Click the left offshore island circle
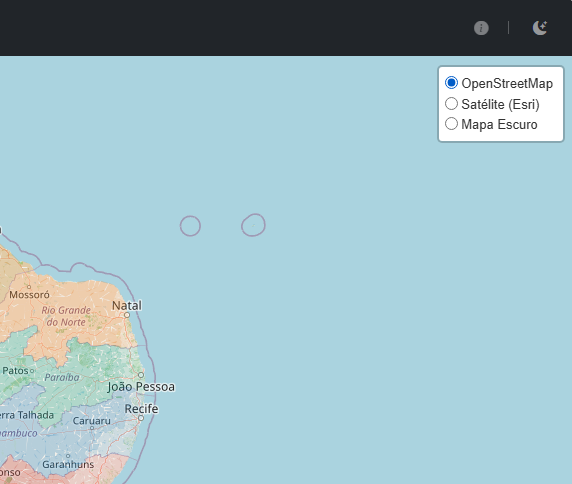 click(190, 226)
